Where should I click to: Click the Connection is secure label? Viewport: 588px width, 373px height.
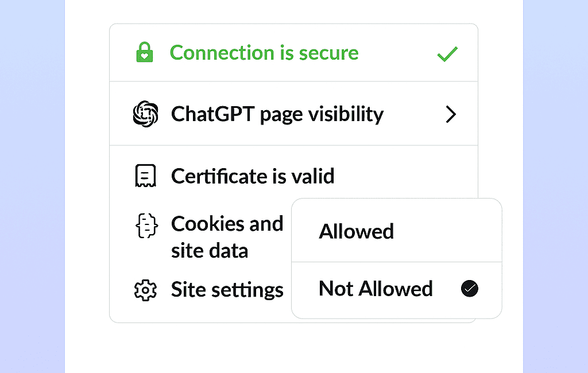point(264,53)
